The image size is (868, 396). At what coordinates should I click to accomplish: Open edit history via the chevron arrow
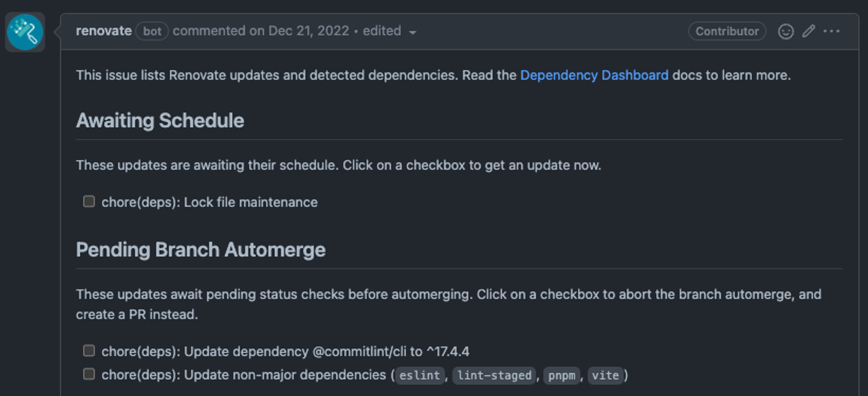coord(413,32)
